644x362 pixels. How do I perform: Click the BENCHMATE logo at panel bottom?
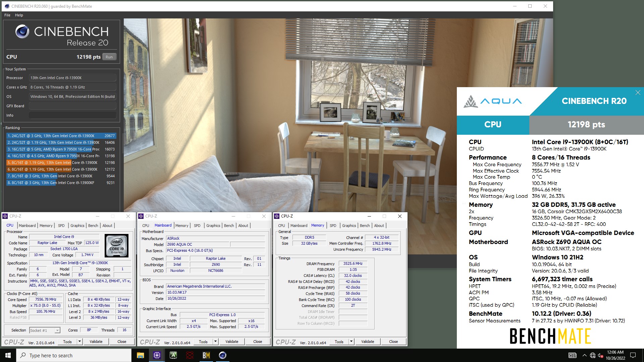(550, 336)
